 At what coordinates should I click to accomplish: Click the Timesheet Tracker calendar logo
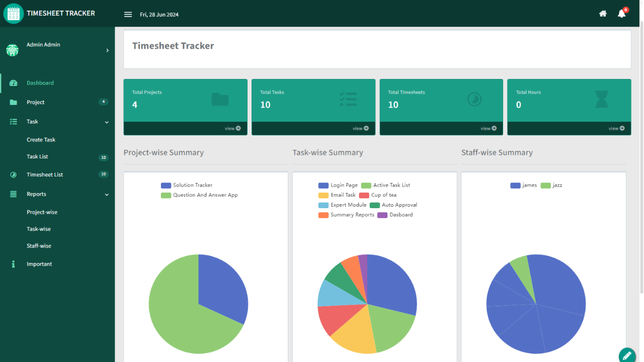point(14,14)
